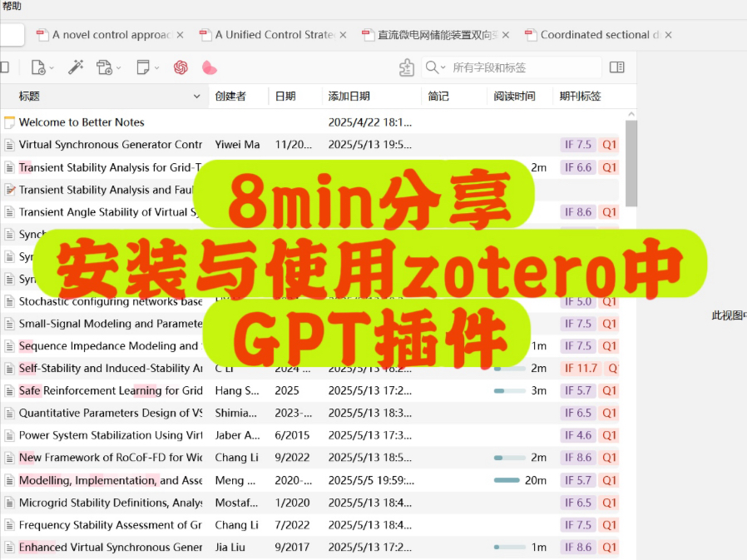Select 'Modelling, Implementation, and Asse' row
Screen dimensions: 747x560
[x=309, y=480]
